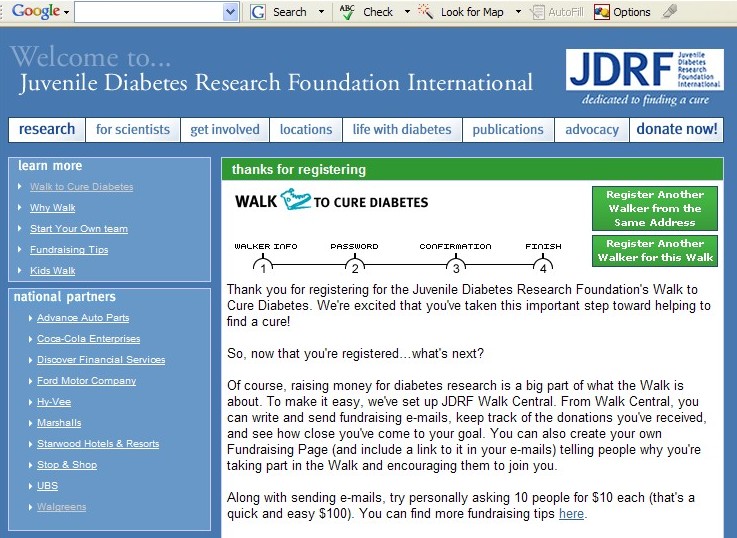Viewport: 737px width, 538px height.
Task: Click the highlighter pen icon in toolbar
Action: (x=670, y=12)
